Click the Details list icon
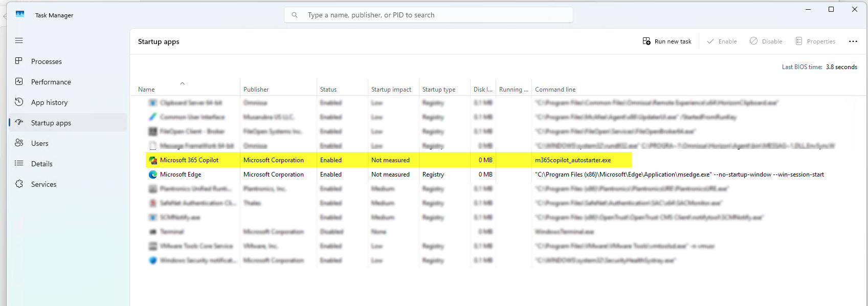The height and width of the screenshot is (306, 868). click(19, 163)
